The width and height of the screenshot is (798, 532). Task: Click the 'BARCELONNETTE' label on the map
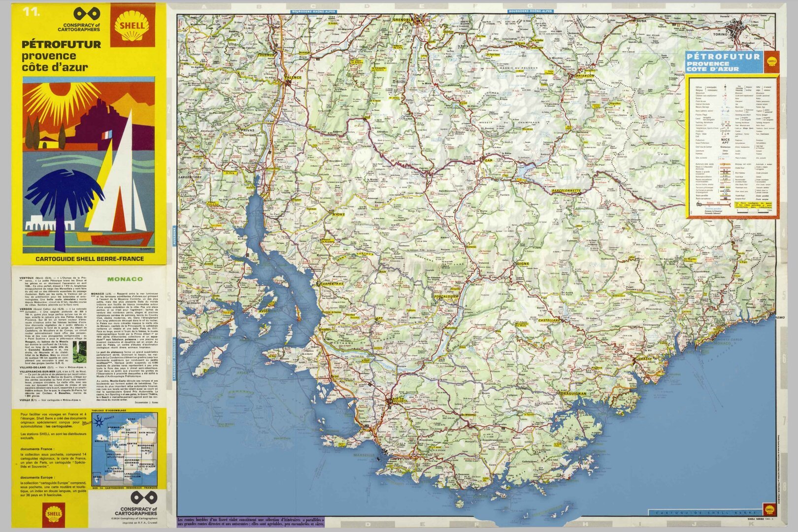pyautogui.click(x=567, y=190)
